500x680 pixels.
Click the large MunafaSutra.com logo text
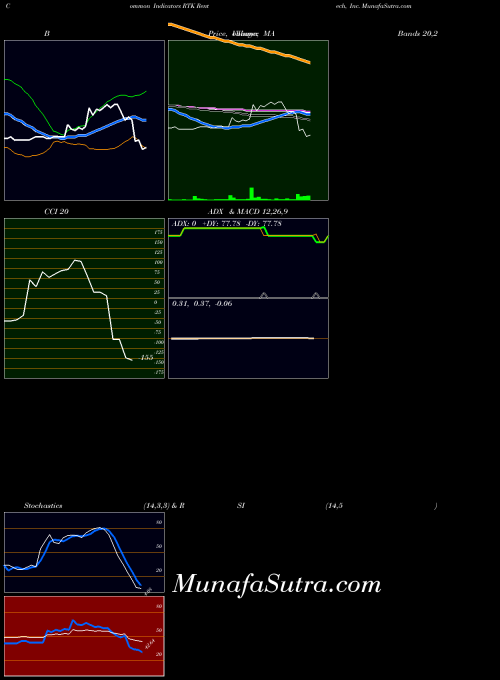[x=277, y=584]
